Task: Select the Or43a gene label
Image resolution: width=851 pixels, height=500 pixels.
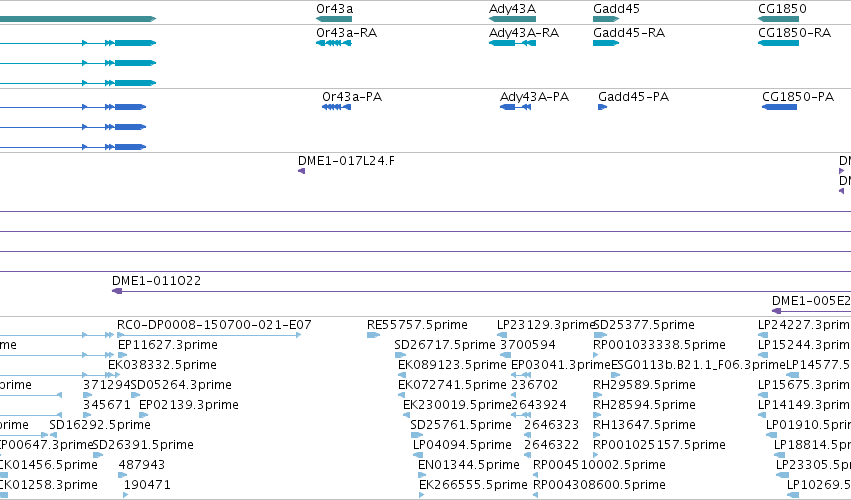Action: click(334, 9)
